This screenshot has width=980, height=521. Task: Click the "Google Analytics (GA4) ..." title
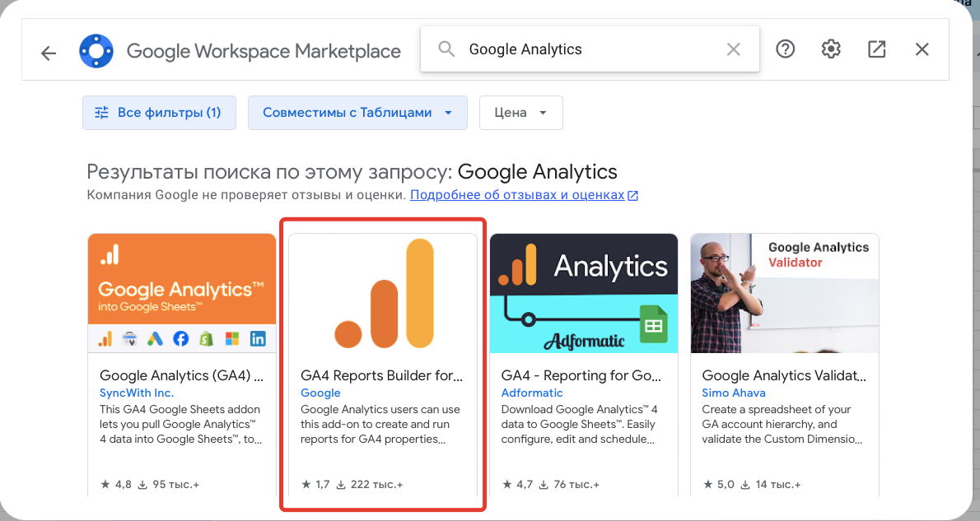(x=181, y=375)
